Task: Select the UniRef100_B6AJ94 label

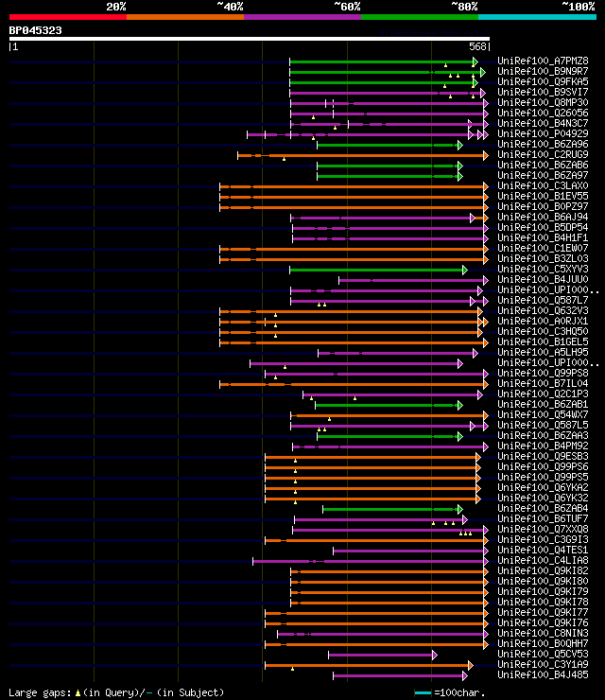Action: point(543,217)
